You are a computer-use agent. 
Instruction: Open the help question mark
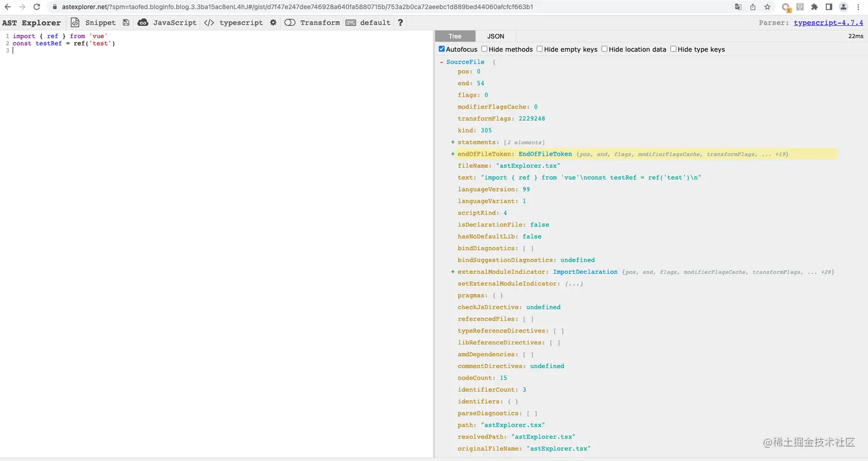(x=400, y=22)
